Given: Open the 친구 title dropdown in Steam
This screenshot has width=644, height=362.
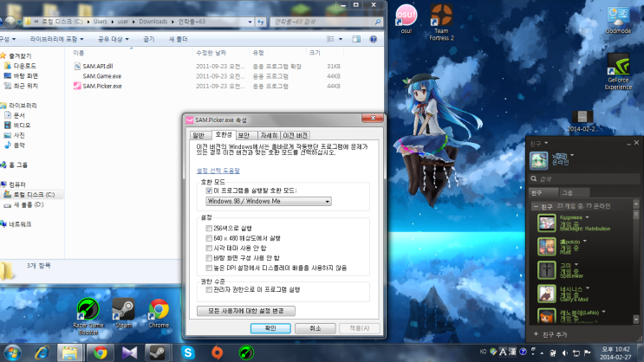Looking at the screenshot, I should [546, 143].
